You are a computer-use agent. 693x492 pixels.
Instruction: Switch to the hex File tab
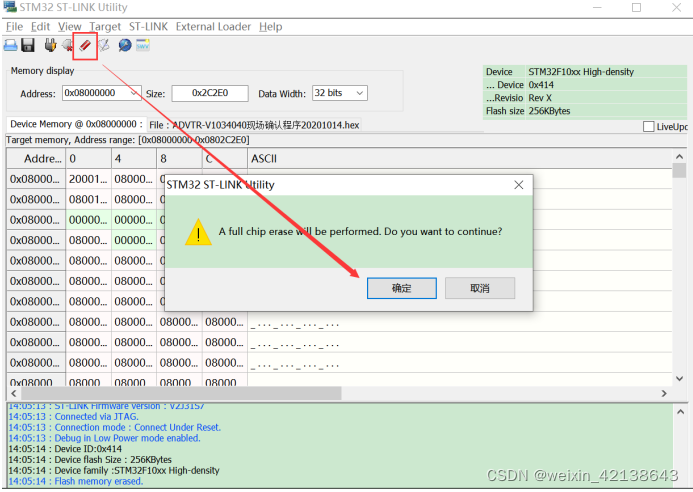(x=254, y=125)
